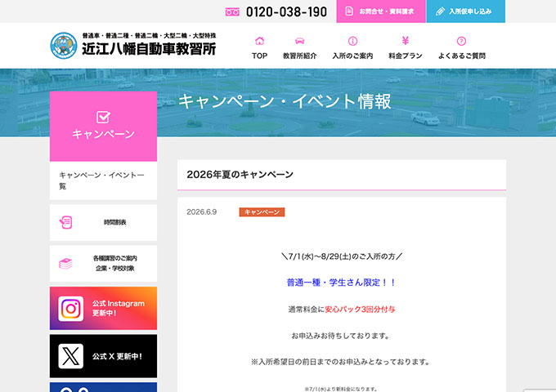Click the お申込みお待ちしております。 line
This screenshot has width=556, height=392.
point(340,336)
